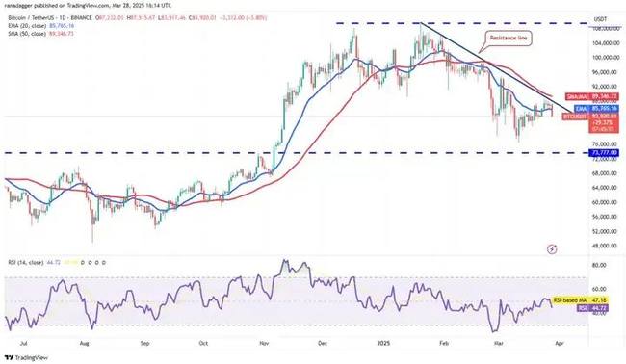Click the Oct time axis label
Screen dimensions: 626x364
[203, 343]
